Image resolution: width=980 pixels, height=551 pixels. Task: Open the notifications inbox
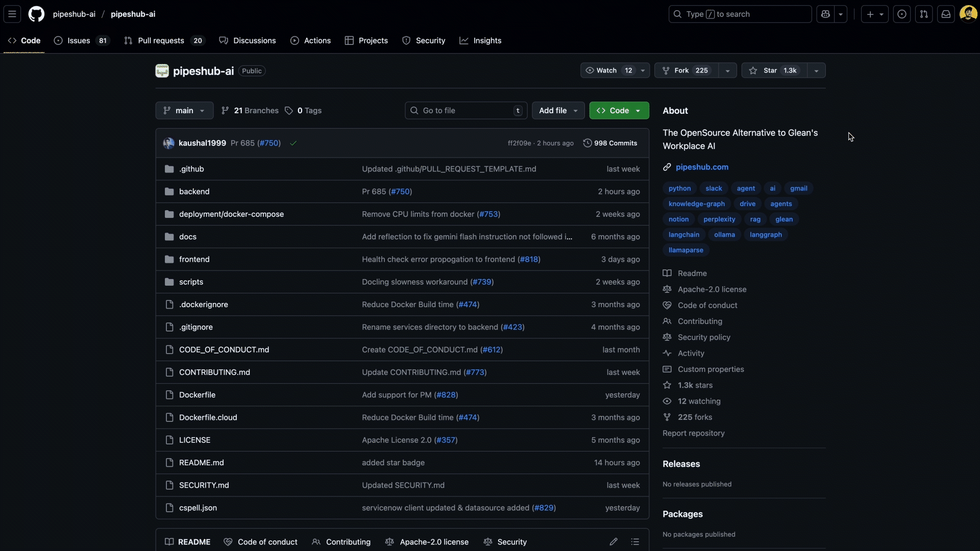coord(946,14)
